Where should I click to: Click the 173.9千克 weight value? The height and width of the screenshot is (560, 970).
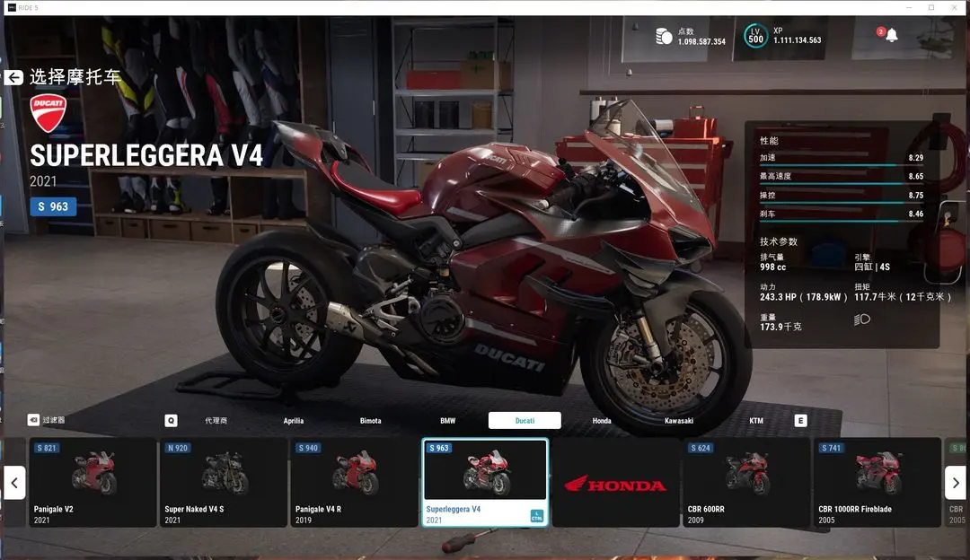coord(780,327)
